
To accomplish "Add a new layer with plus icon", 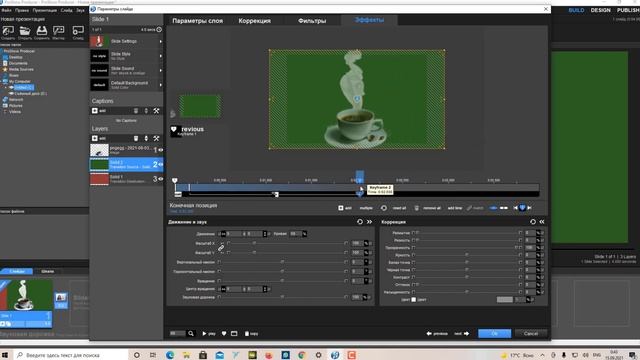I will click(95, 138).
